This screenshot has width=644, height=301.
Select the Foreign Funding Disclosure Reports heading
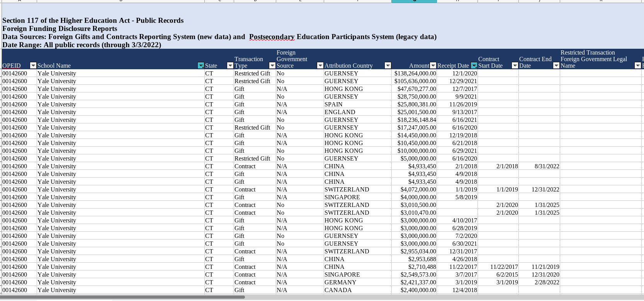click(60, 29)
